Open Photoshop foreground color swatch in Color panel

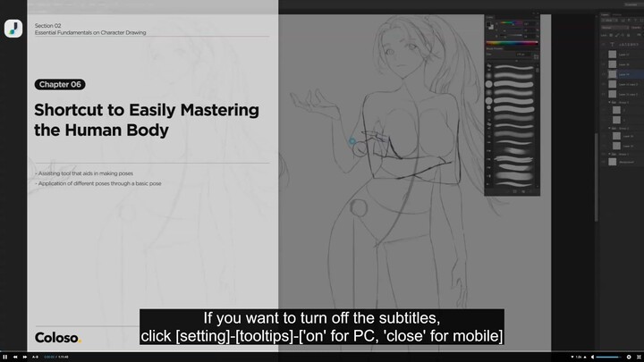tap(488, 25)
